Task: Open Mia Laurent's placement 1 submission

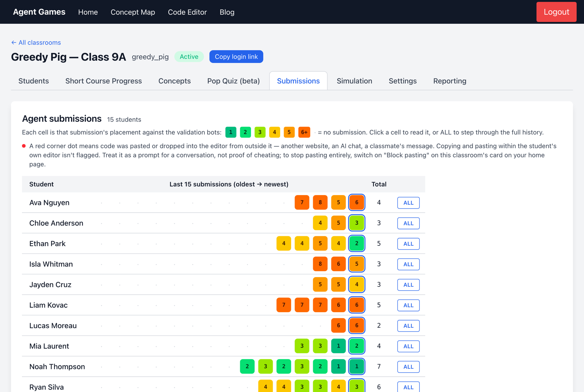Action: pyautogui.click(x=338, y=346)
